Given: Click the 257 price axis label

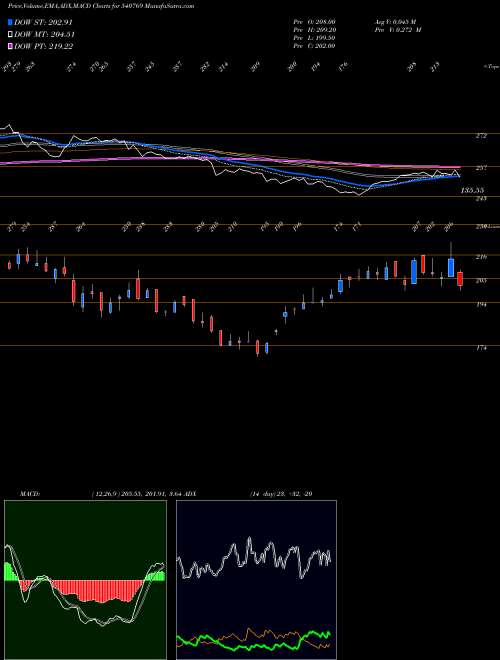Looking at the screenshot, I should (x=481, y=168).
